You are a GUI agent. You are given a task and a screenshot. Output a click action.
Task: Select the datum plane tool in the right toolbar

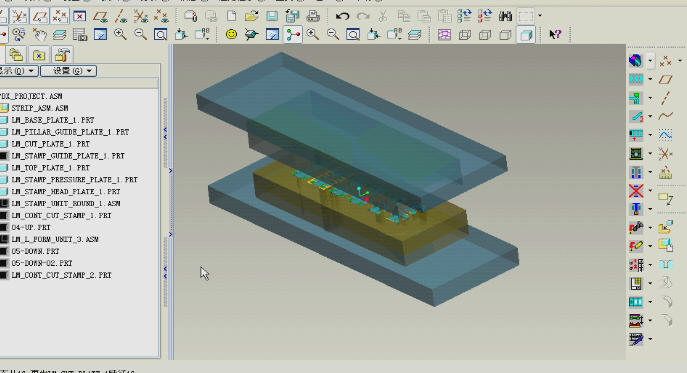[666, 79]
